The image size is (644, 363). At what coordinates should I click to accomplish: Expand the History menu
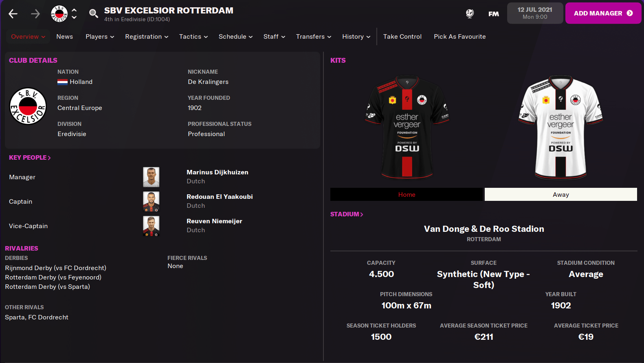[356, 37]
